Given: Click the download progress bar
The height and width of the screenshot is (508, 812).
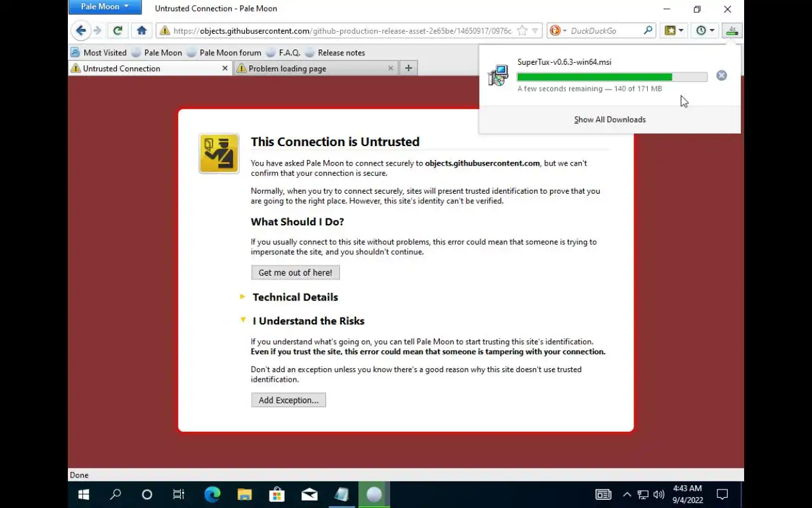Looking at the screenshot, I should (612, 77).
